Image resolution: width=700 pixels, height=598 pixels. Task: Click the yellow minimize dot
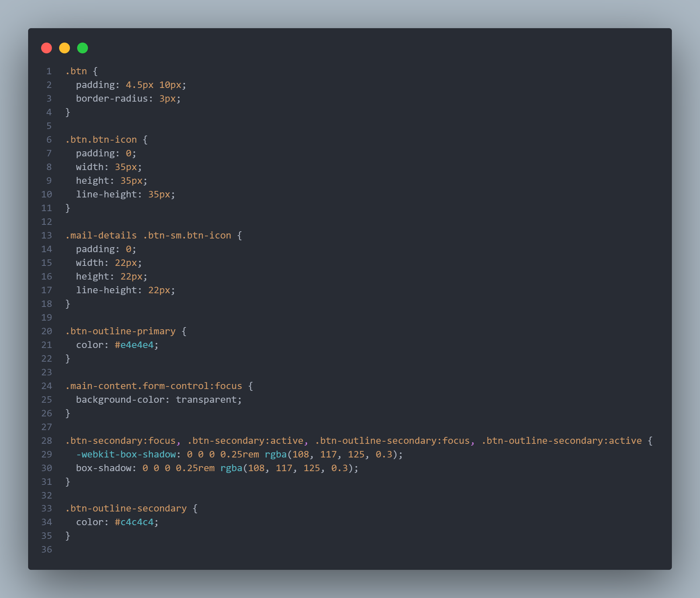pyautogui.click(x=64, y=48)
